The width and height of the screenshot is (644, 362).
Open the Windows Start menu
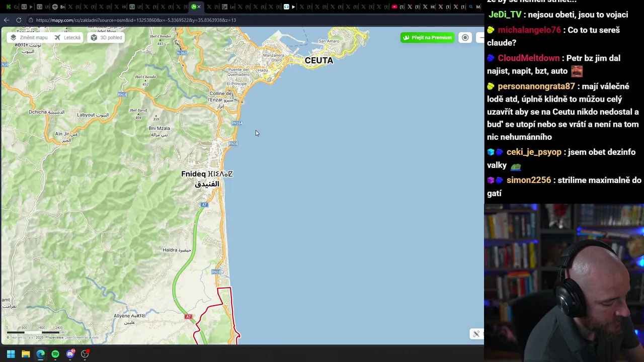pyautogui.click(x=11, y=354)
